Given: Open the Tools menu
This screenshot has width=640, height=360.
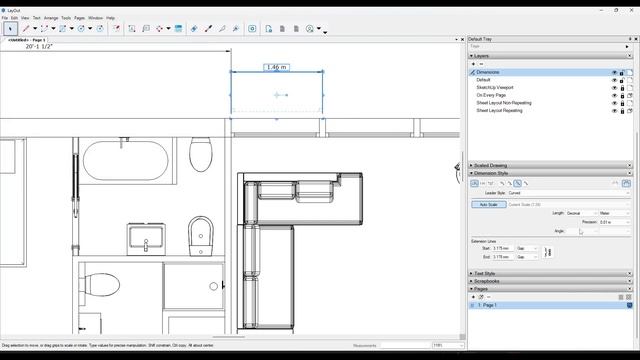Looking at the screenshot, I should click(x=66, y=18).
